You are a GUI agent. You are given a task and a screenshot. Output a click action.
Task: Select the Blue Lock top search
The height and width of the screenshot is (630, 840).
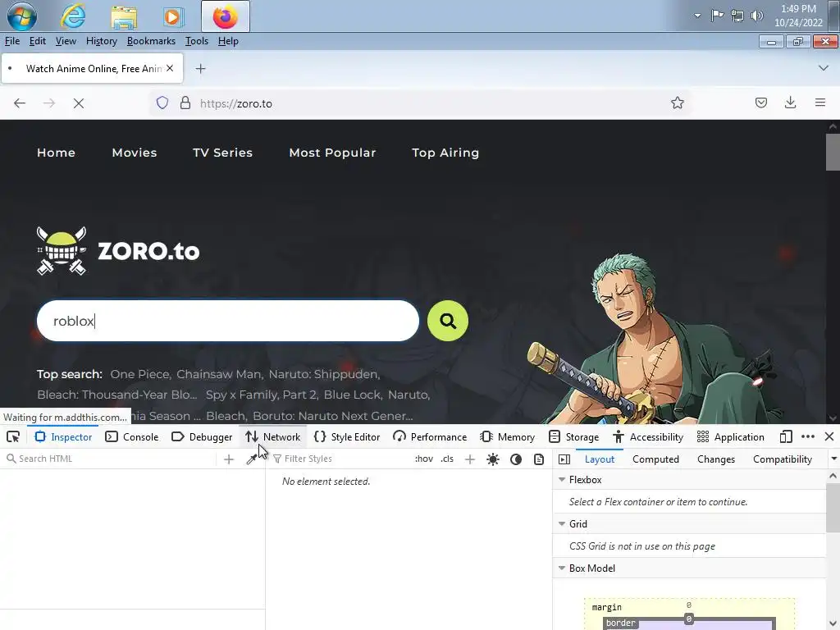point(353,395)
